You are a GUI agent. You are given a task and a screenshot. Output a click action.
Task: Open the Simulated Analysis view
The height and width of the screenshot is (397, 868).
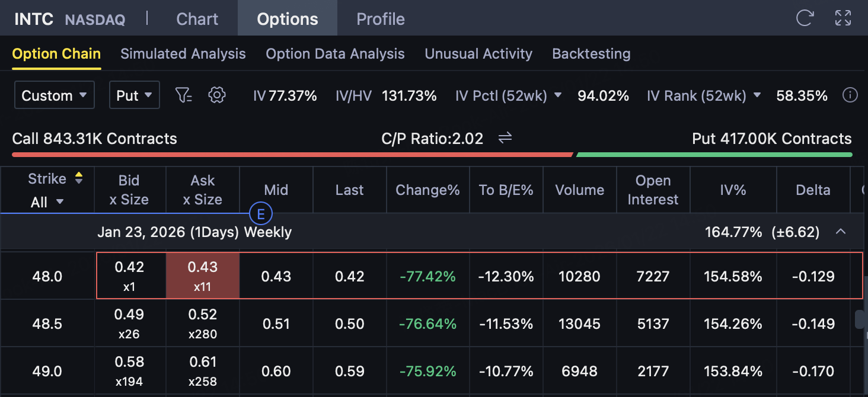pyautogui.click(x=183, y=54)
